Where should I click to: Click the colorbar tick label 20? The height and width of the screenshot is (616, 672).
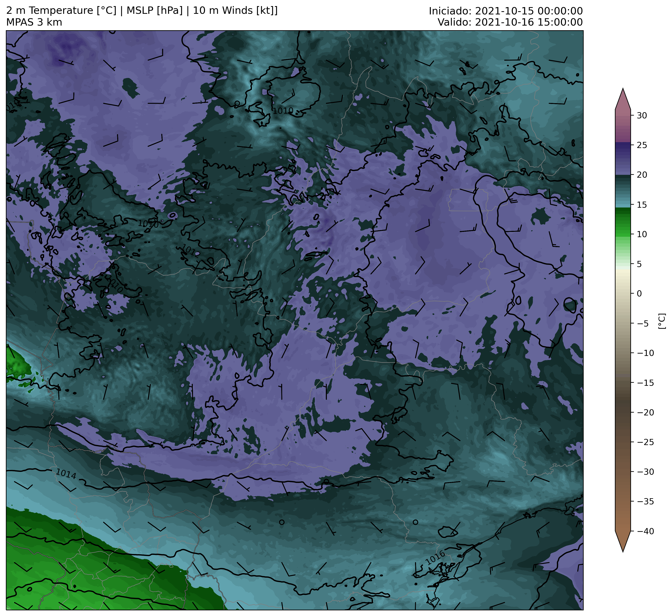(642, 175)
